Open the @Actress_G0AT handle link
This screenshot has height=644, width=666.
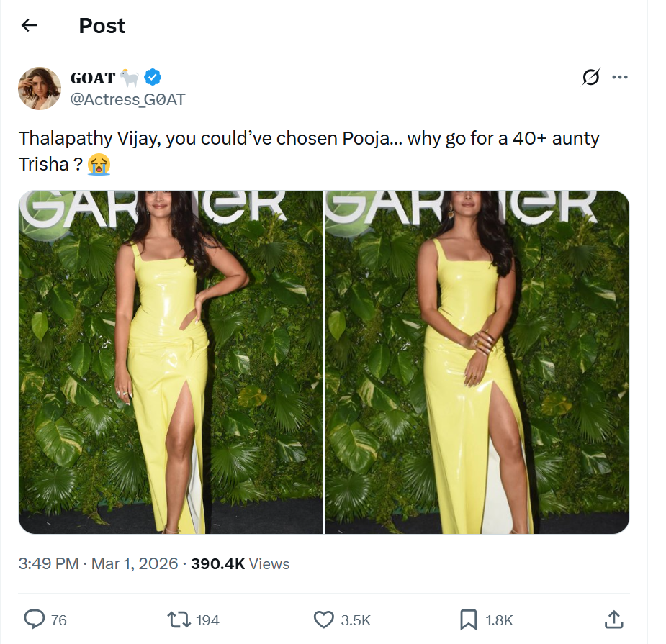pos(127,99)
